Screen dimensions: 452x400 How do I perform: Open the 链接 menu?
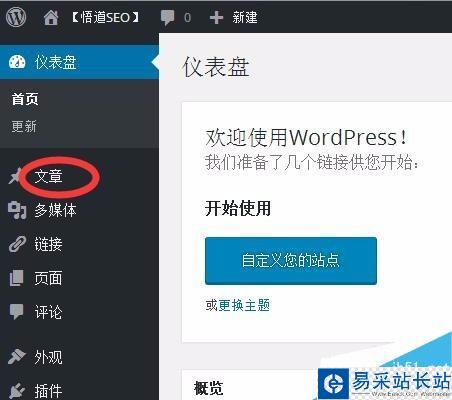(49, 244)
